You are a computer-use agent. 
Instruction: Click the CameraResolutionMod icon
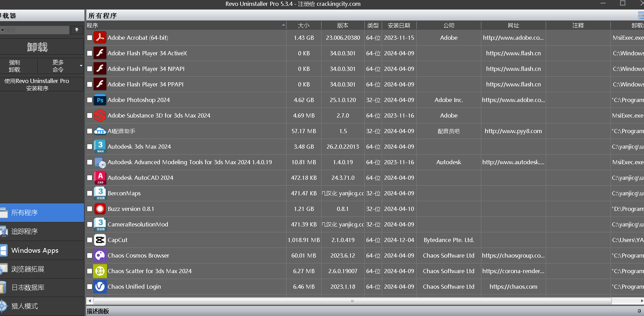(x=100, y=224)
